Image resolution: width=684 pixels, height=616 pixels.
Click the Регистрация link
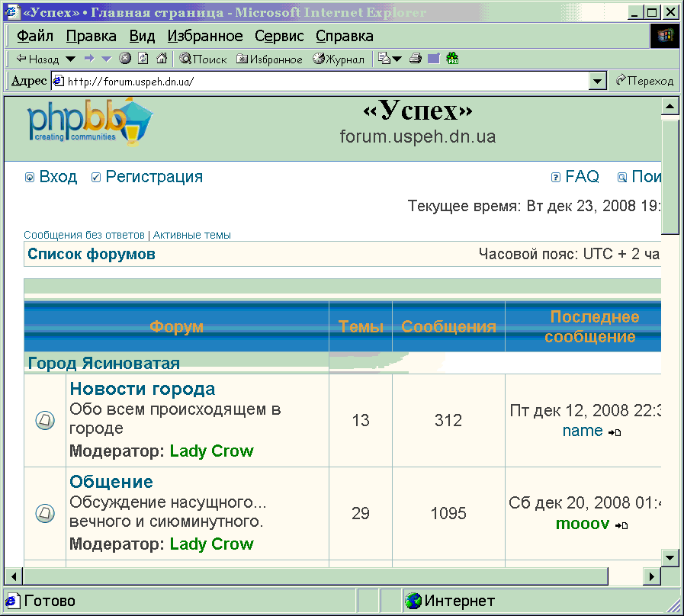(153, 177)
